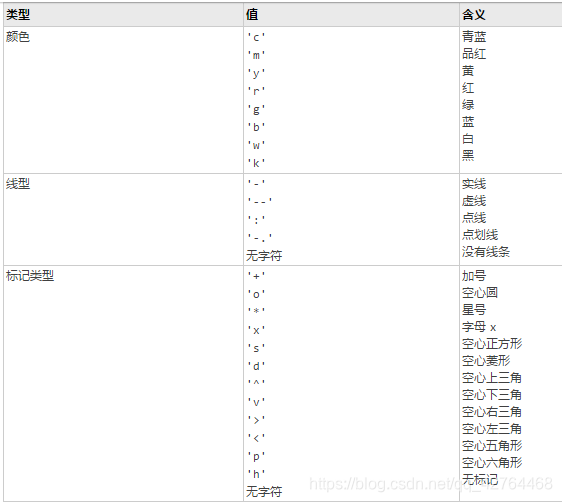Click the ':' dotted line value
The height and width of the screenshot is (502, 562).
pos(256,219)
